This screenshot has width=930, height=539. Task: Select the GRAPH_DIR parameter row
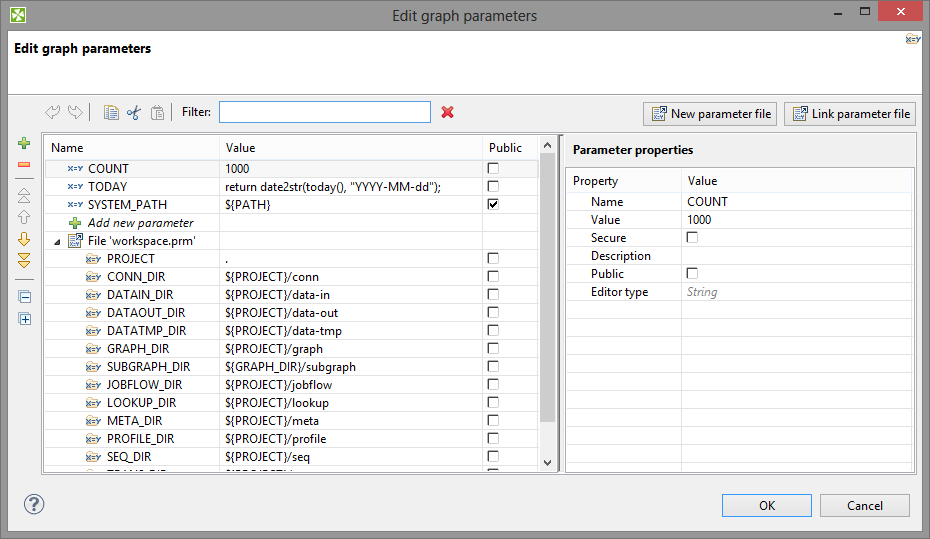point(138,349)
